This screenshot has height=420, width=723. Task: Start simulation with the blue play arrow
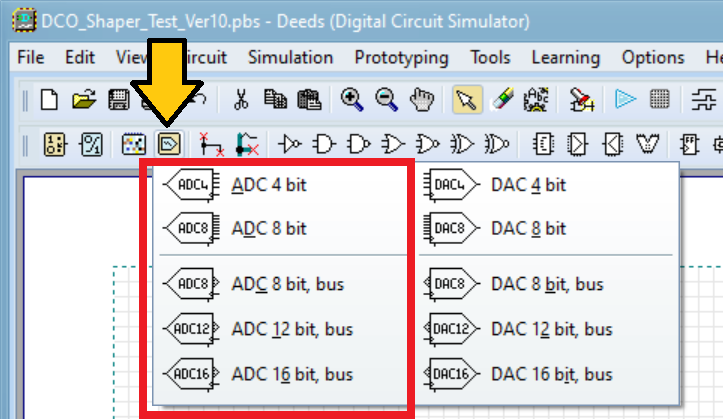[625, 99]
